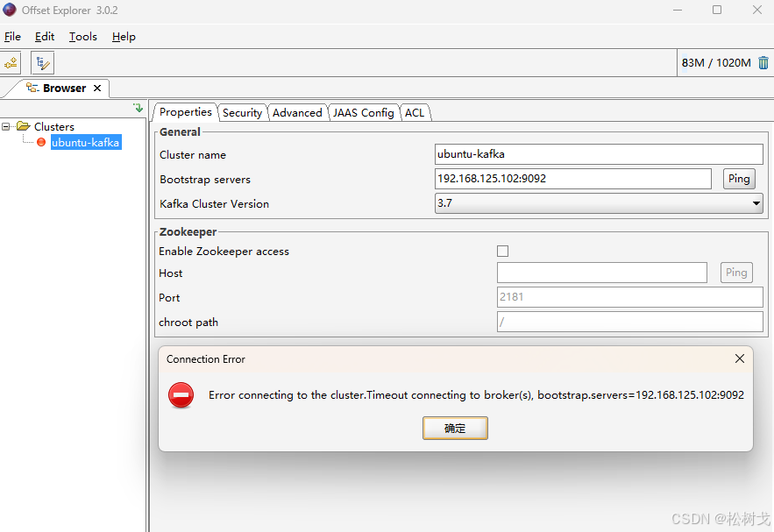This screenshot has height=532, width=774.
Task: Click the chroot path input field
Action: pyautogui.click(x=630, y=322)
